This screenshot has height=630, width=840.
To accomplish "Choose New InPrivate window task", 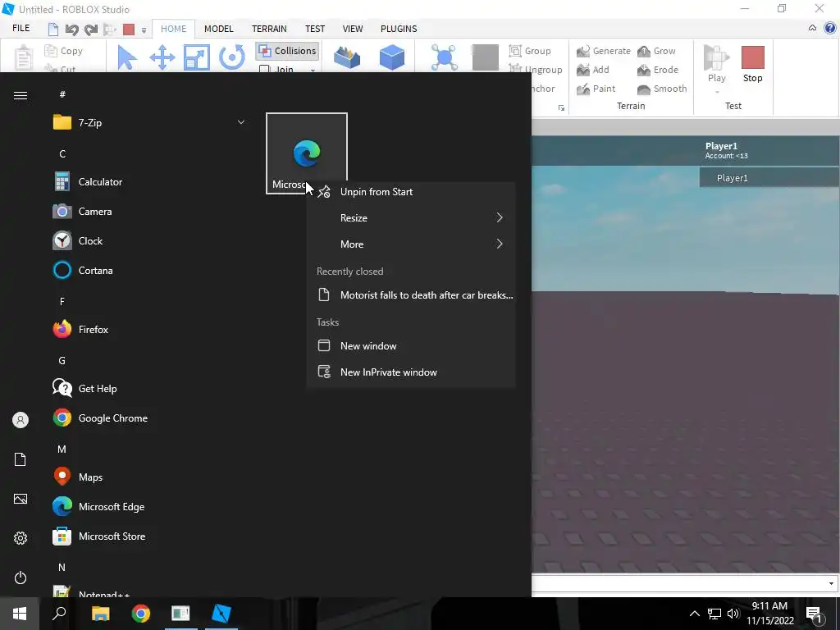I will pyautogui.click(x=411, y=372).
